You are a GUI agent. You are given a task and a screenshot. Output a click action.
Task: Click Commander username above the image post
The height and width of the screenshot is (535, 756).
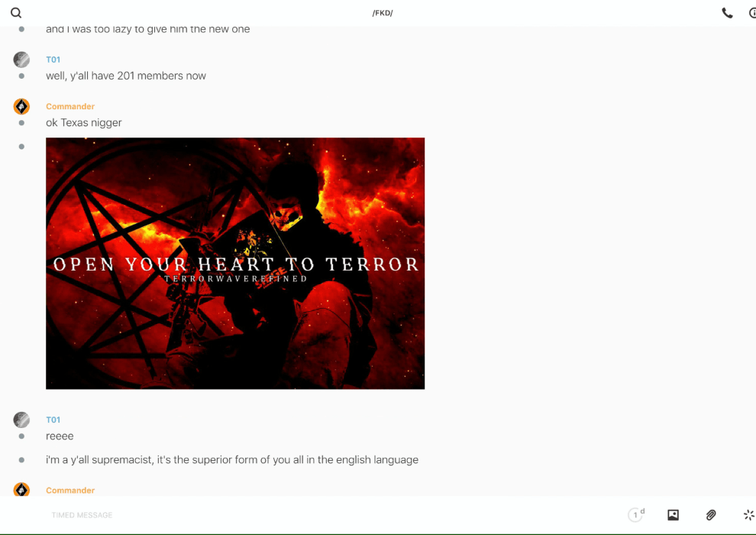(70, 106)
